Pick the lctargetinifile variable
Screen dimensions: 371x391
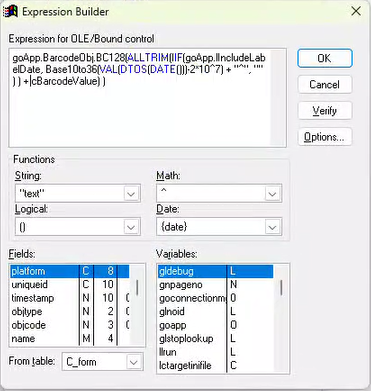coord(215,365)
